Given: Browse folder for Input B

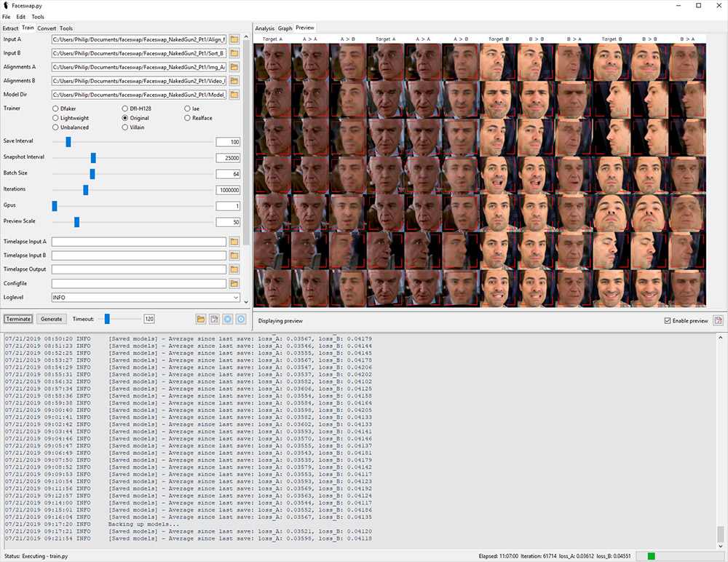Looking at the screenshot, I should pos(234,53).
